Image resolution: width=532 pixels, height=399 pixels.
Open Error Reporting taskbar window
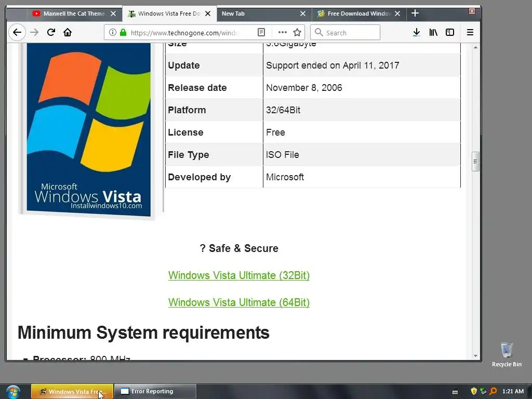coord(155,392)
